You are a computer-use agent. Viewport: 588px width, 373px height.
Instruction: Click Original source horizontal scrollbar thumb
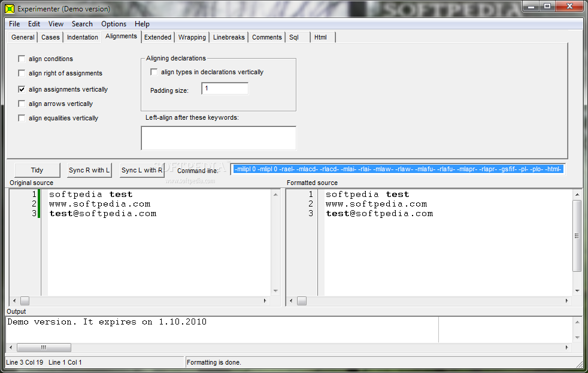point(25,301)
